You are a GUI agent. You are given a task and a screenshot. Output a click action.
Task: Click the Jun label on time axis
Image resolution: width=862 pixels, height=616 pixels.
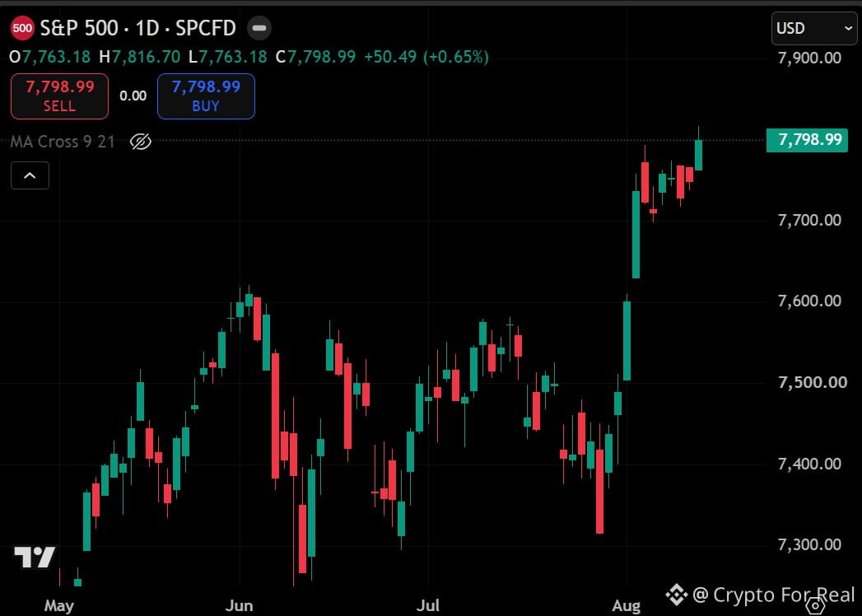click(240, 605)
